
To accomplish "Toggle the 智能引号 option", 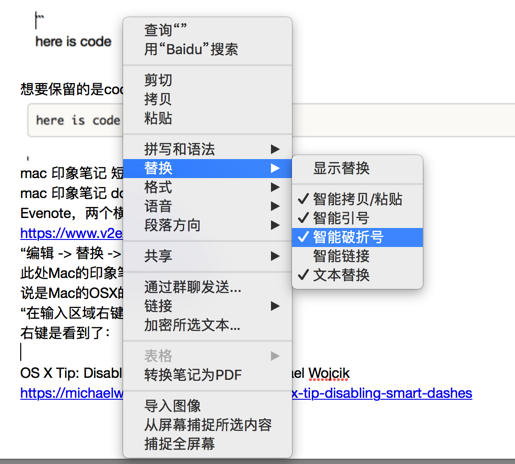I will tap(357, 218).
